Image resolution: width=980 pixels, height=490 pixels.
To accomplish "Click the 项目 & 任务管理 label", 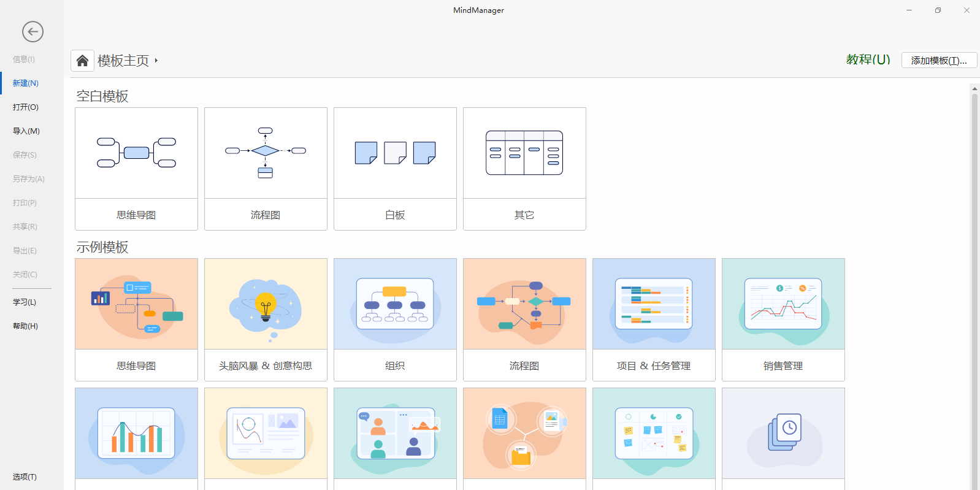I will (654, 366).
